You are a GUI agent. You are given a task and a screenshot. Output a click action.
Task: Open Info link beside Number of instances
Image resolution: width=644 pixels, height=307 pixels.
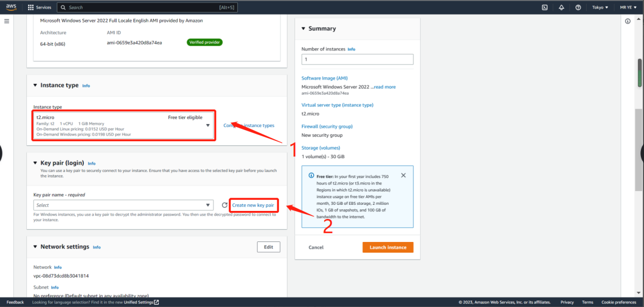351,49
